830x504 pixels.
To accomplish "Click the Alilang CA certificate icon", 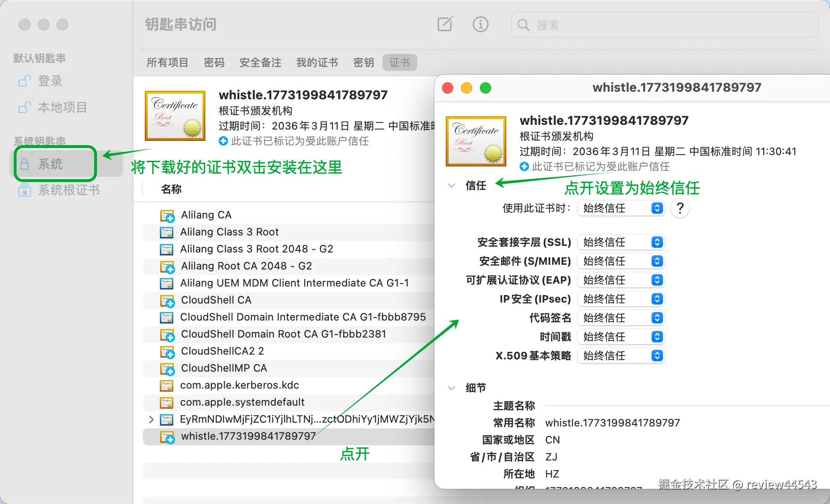I will pos(168,216).
